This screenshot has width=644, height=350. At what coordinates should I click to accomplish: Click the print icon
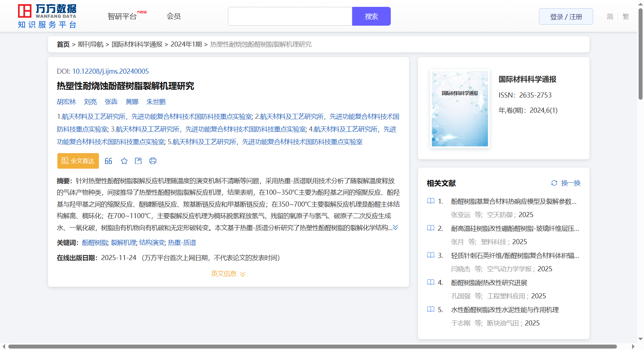pos(153,161)
